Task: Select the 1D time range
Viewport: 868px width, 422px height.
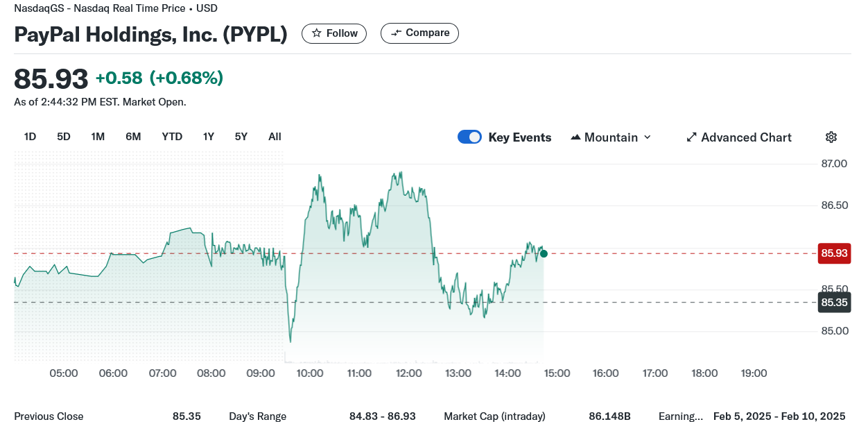Action: pyautogui.click(x=30, y=137)
